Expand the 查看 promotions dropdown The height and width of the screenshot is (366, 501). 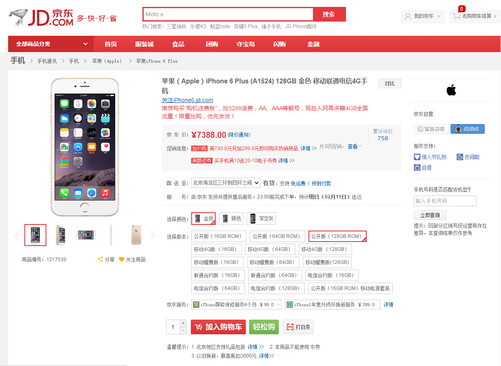click(354, 147)
